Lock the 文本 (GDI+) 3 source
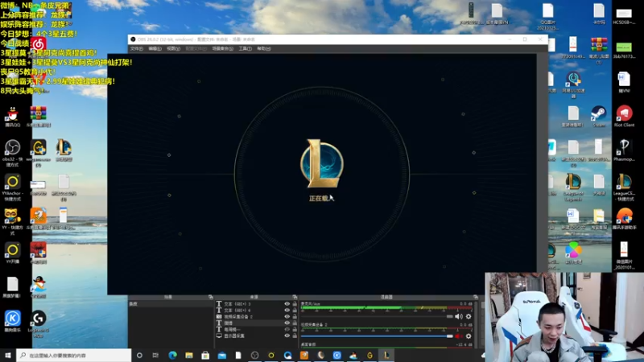Image resolution: width=644 pixels, height=362 pixels. (295, 304)
